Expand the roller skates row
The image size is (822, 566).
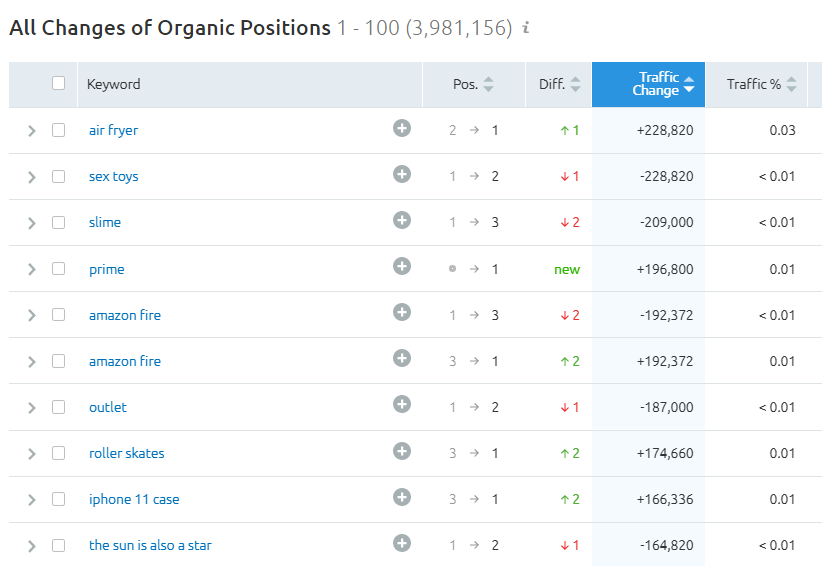pyautogui.click(x=31, y=454)
